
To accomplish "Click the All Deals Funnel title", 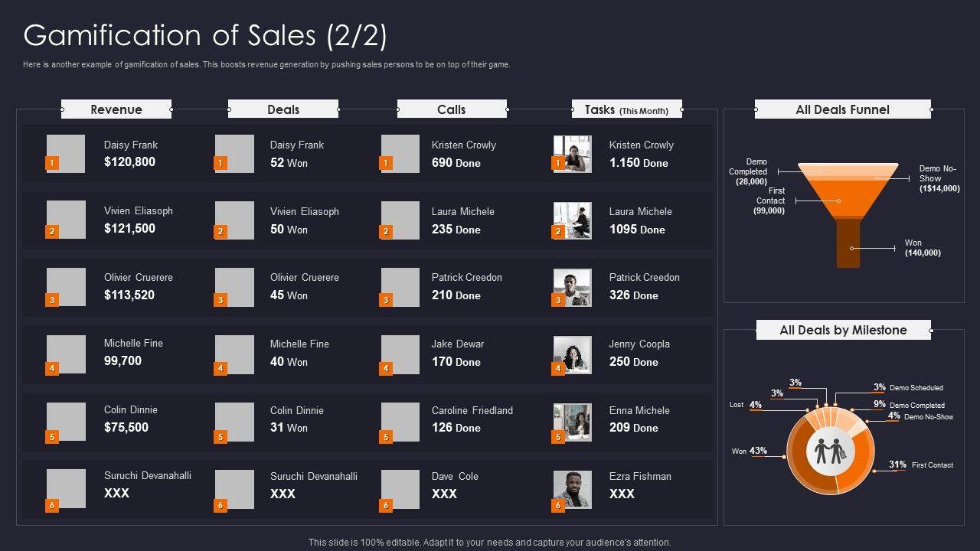I will tap(842, 109).
